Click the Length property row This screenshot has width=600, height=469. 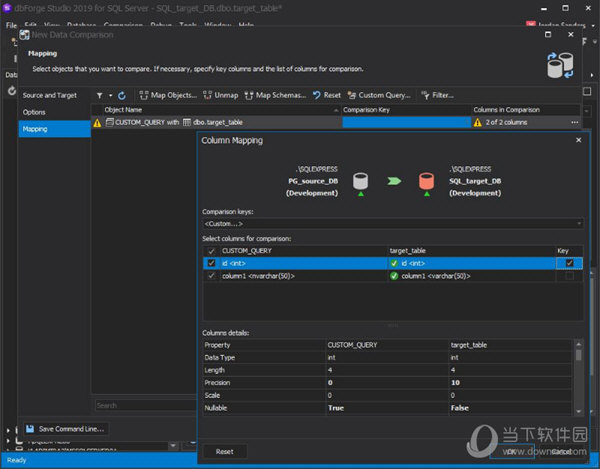coord(387,370)
